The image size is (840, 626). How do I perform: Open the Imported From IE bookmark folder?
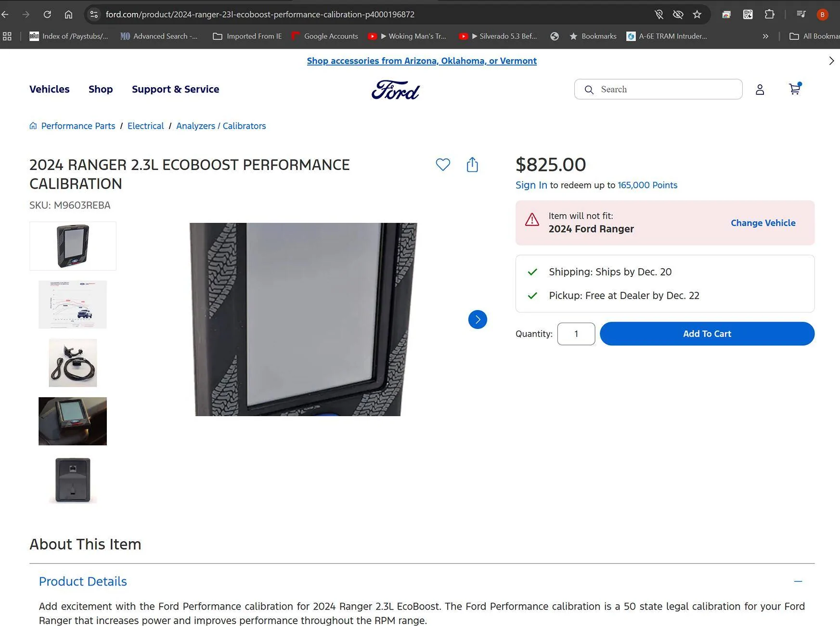247,36
